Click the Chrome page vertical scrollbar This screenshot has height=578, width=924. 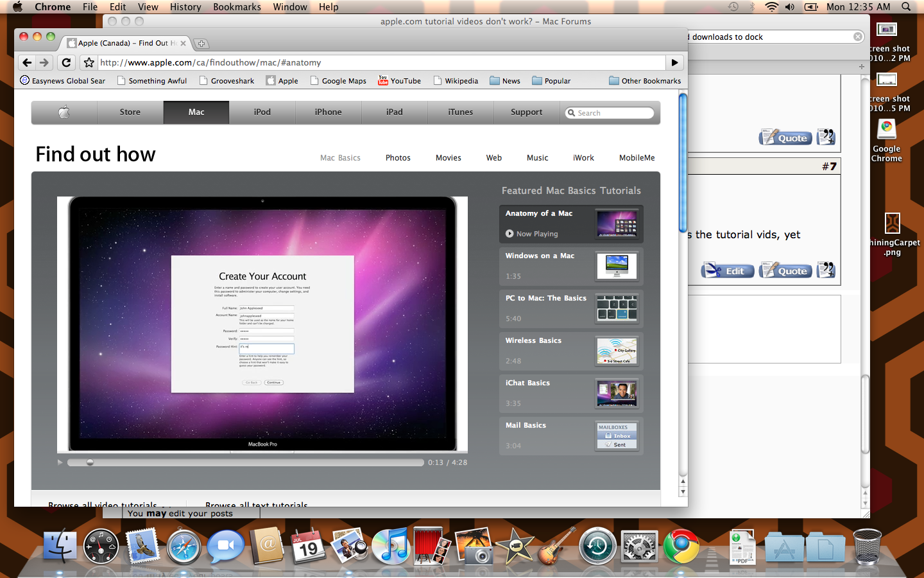coord(683,163)
